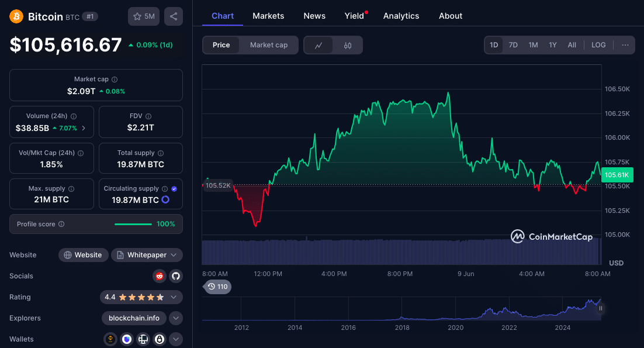This screenshot has width=644, height=348.
Task: Show info tooltip for Total supply
Action: coord(161,153)
